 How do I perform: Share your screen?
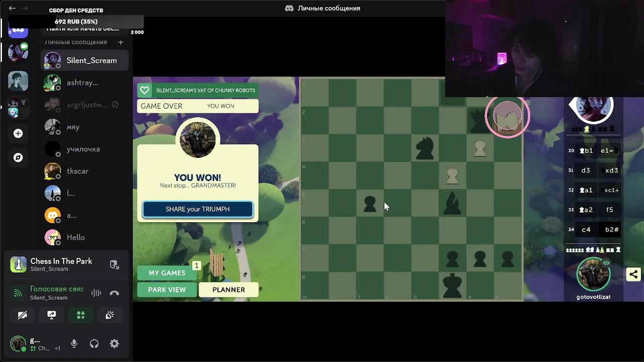click(51, 315)
